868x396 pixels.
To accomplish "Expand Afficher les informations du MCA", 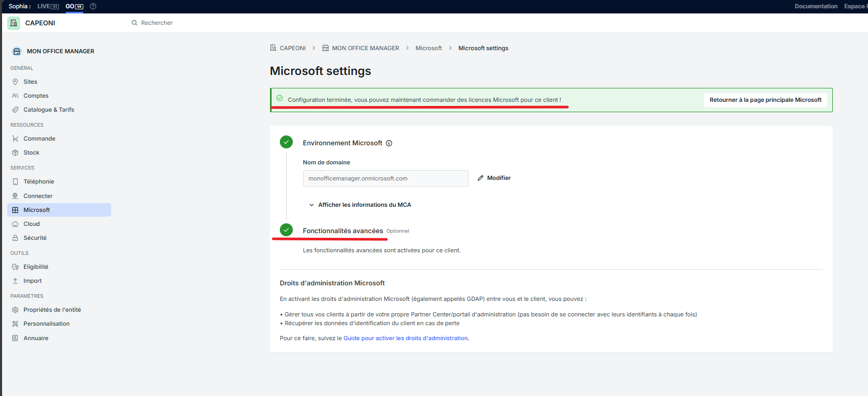I will click(360, 205).
